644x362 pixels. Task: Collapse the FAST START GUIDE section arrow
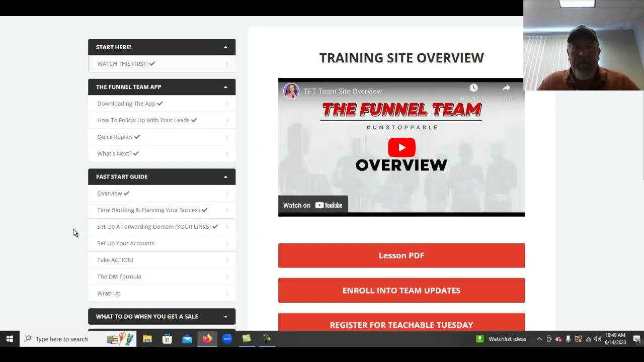(x=225, y=177)
